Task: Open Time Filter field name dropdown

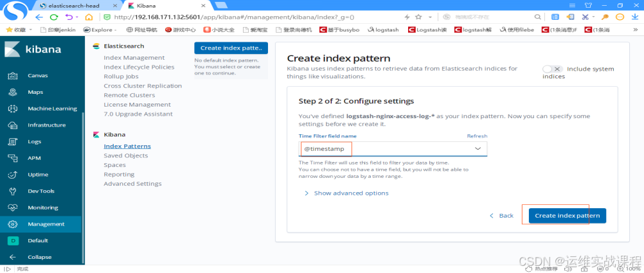Action: point(393,148)
